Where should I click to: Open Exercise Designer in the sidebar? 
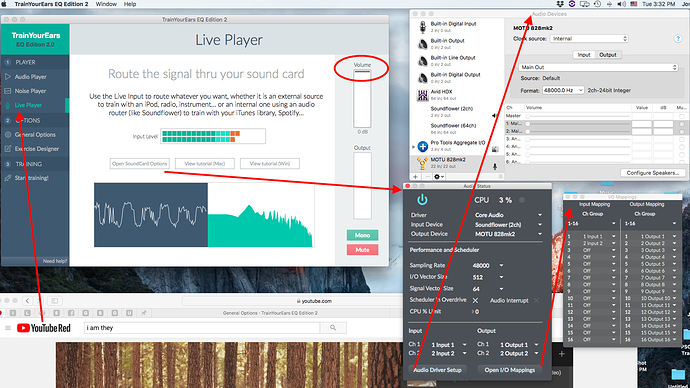37,149
